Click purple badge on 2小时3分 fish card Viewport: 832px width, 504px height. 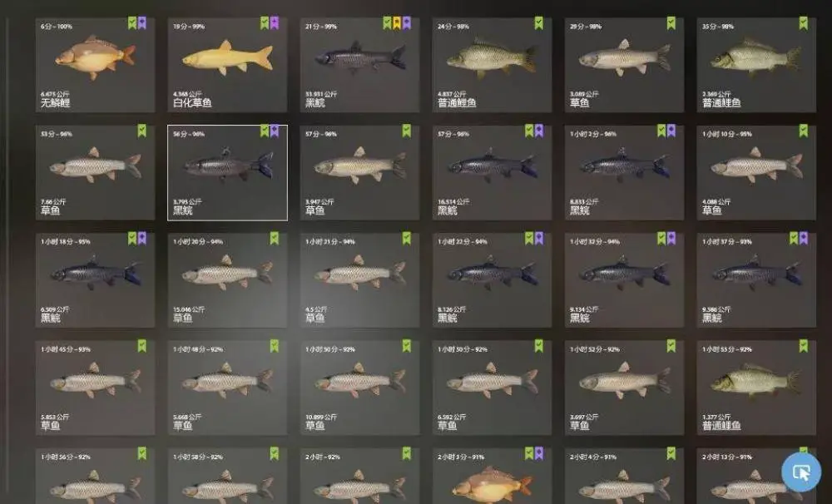tap(539, 453)
